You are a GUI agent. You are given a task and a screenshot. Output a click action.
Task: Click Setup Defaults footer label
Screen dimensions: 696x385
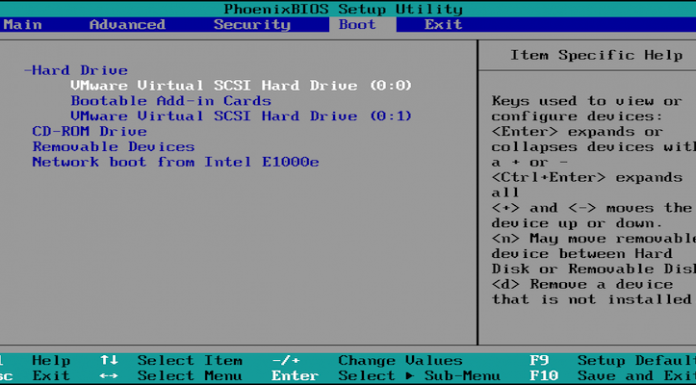637,360
